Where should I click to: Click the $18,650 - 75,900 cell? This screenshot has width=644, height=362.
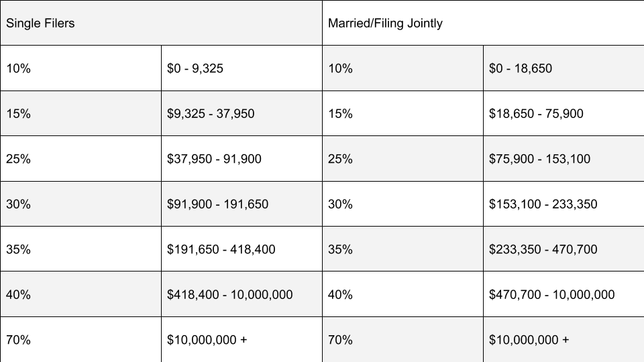pos(563,113)
